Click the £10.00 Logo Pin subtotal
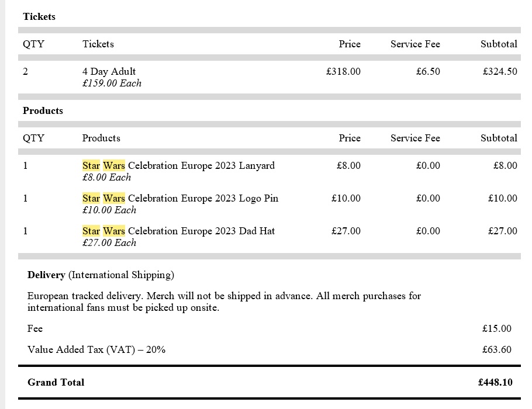 coord(502,198)
